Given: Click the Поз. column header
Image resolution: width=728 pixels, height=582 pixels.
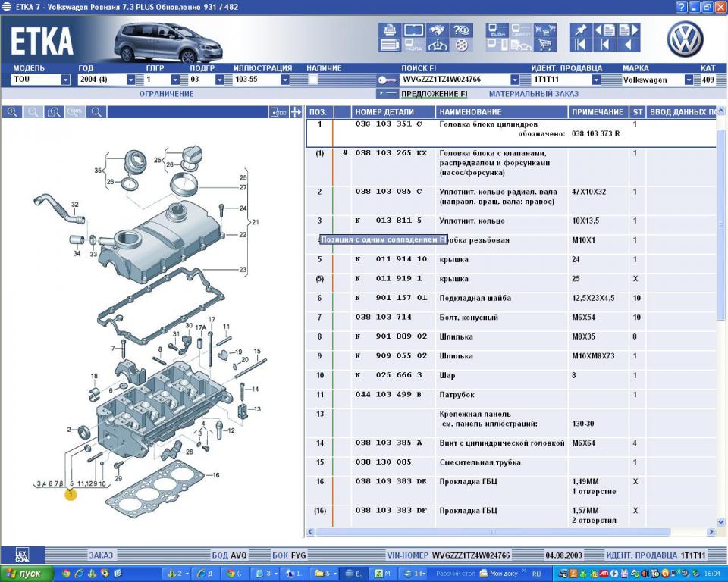Looking at the screenshot, I should pyautogui.click(x=318, y=112).
